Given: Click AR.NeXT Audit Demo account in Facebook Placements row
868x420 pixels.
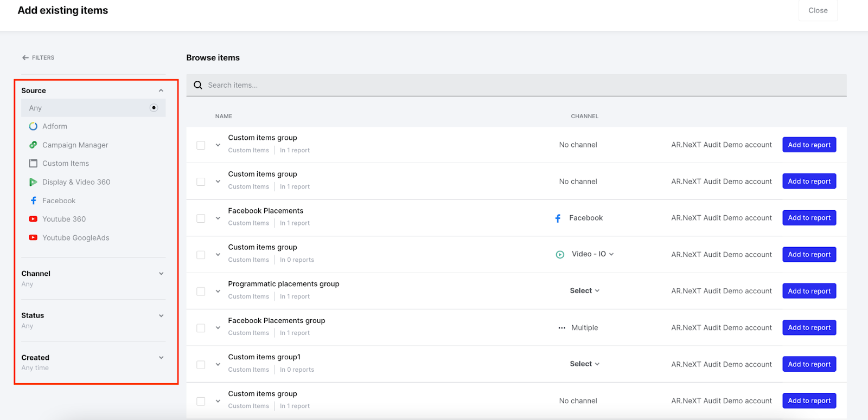Looking at the screenshot, I should (x=722, y=218).
